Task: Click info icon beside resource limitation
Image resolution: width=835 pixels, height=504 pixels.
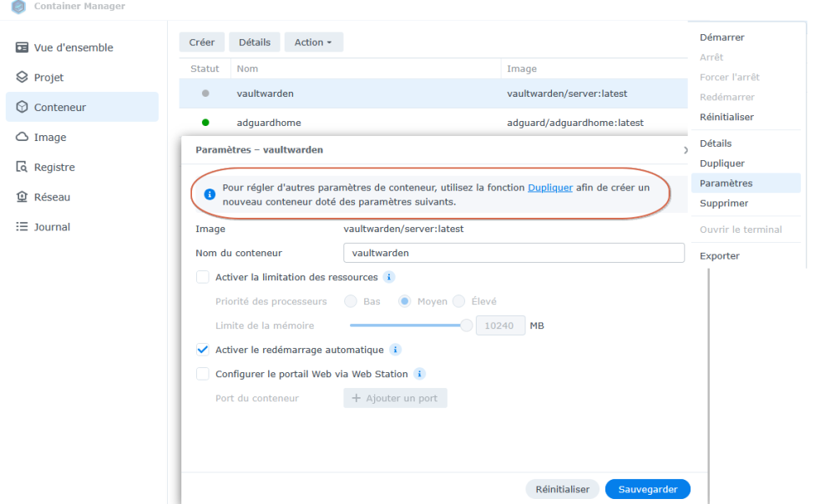Action: (x=389, y=277)
